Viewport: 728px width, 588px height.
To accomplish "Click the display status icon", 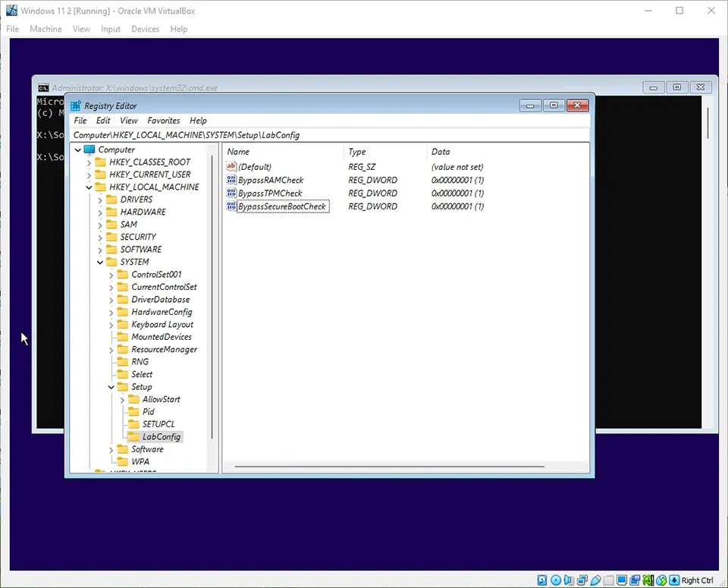I will click(x=622, y=580).
